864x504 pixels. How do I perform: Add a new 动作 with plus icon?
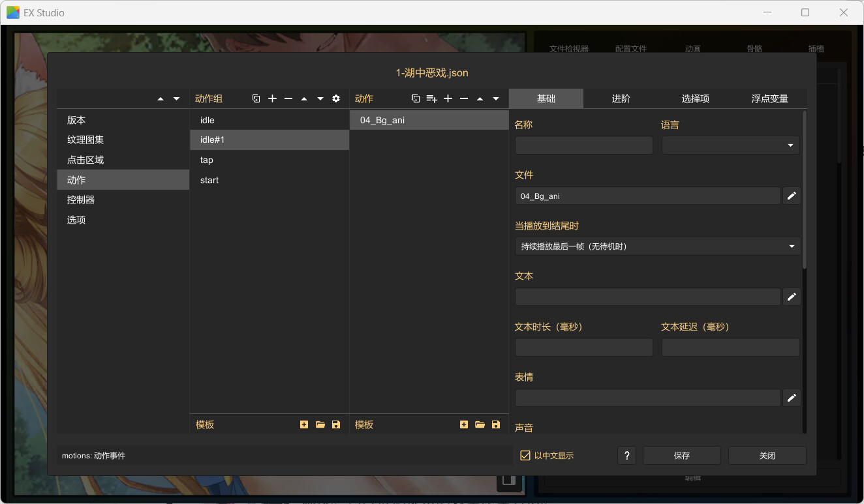point(448,98)
